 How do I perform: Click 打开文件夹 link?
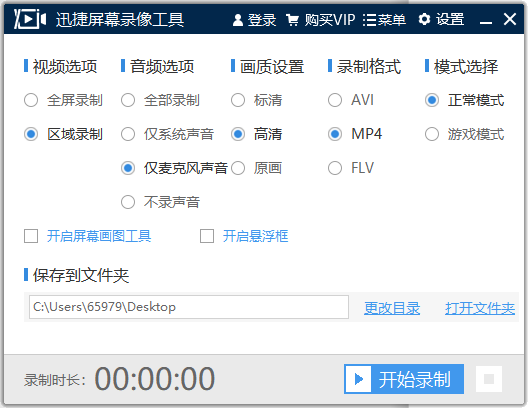[x=480, y=308]
